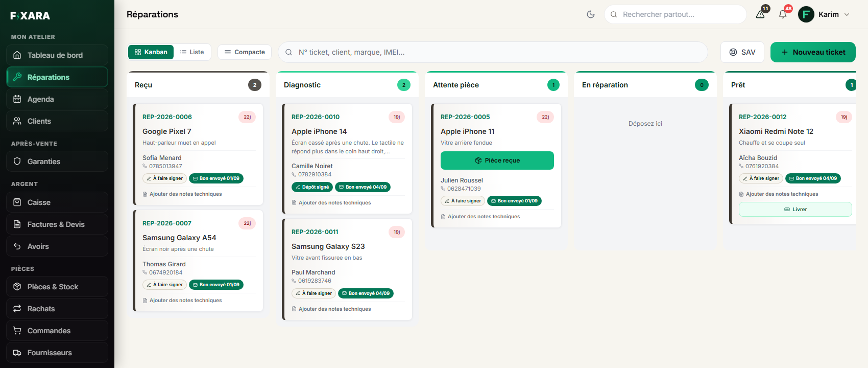Click the Fournisseurs truck icon
Screen dimensions: 868x368
click(17, 353)
